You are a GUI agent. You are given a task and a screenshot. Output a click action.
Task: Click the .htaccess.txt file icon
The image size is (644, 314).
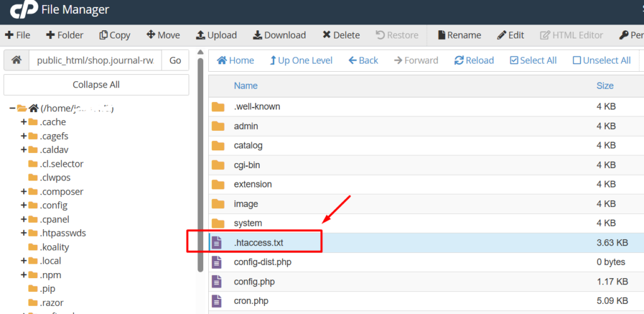point(216,243)
